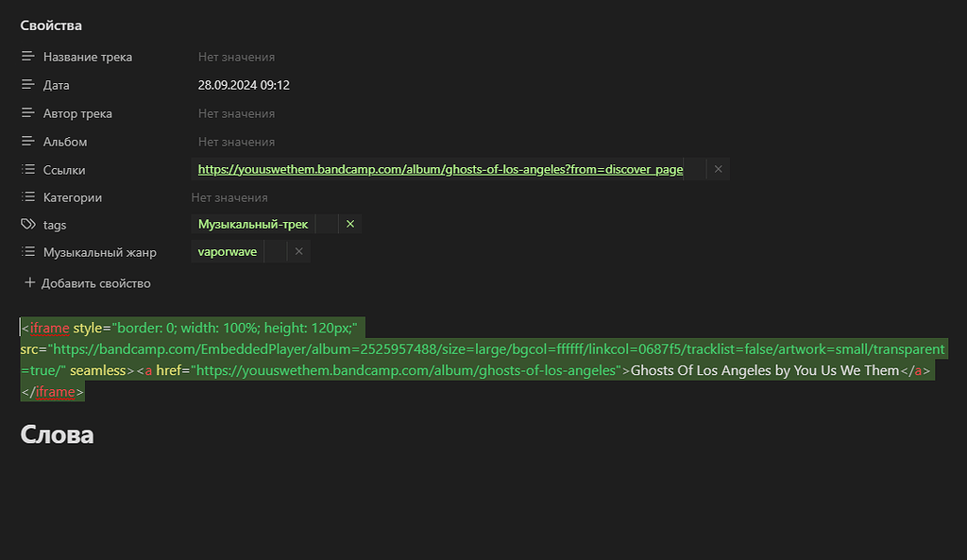Image resolution: width=967 pixels, height=560 pixels.
Task: Click the vaporwave tag value
Action: click(228, 251)
